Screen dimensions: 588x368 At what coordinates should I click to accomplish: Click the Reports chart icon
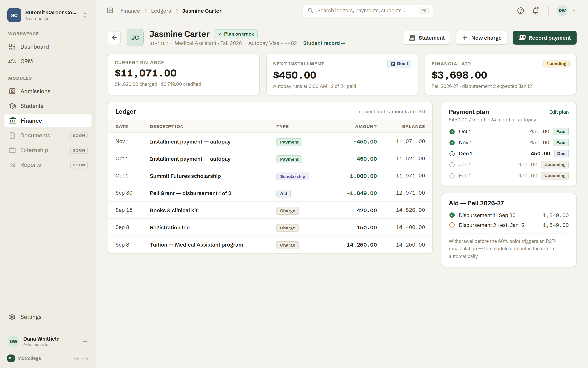click(12, 165)
